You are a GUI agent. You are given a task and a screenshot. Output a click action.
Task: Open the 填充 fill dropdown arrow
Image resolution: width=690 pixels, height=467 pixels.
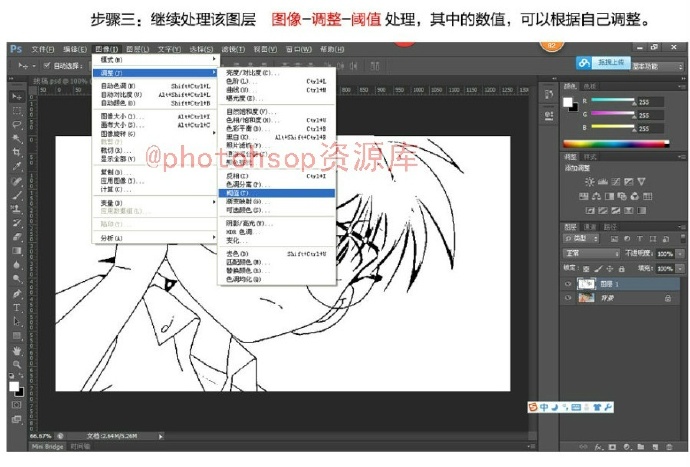click(x=681, y=268)
